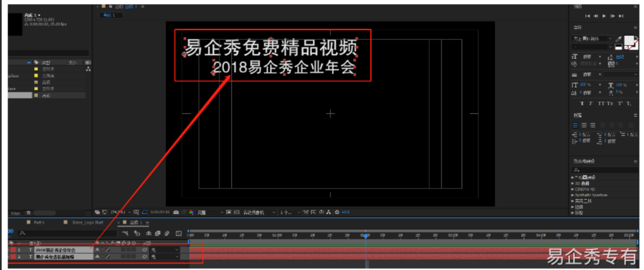This screenshot has width=644, height=270.
Task: Toggle All Caps text style
Action: point(601,103)
